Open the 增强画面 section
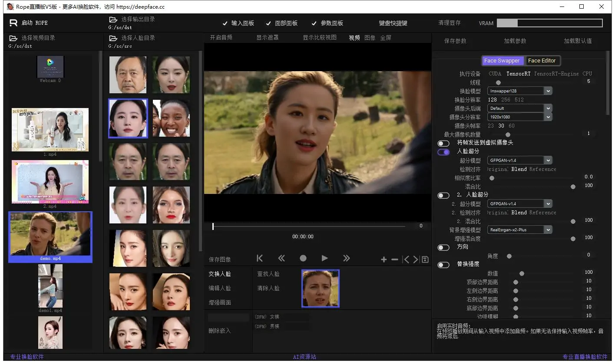 click(220, 303)
